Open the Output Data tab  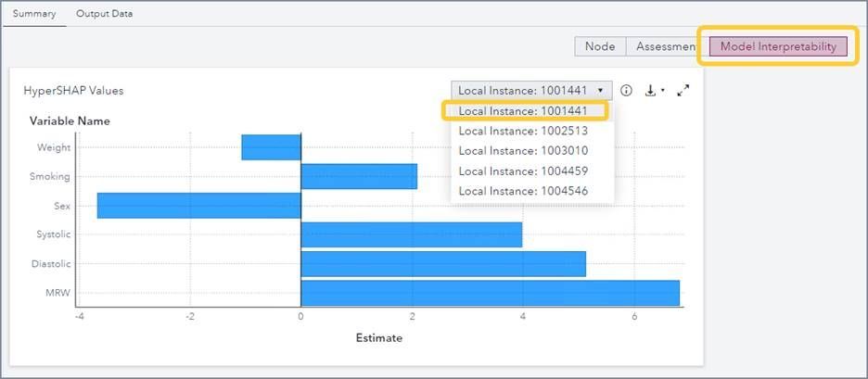(104, 14)
